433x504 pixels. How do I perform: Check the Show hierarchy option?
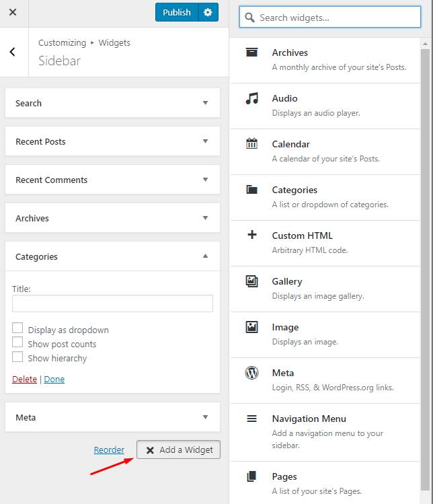click(x=17, y=357)
